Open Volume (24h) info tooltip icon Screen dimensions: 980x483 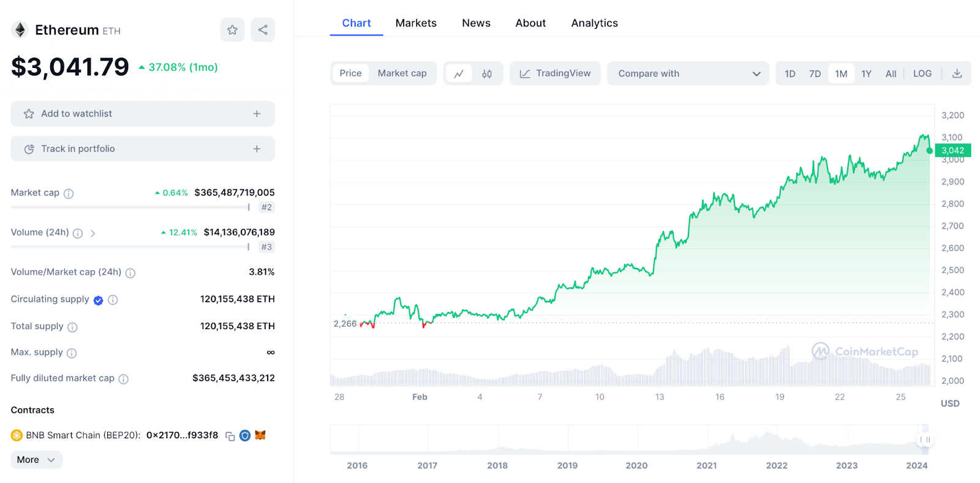tap(78, 233)
